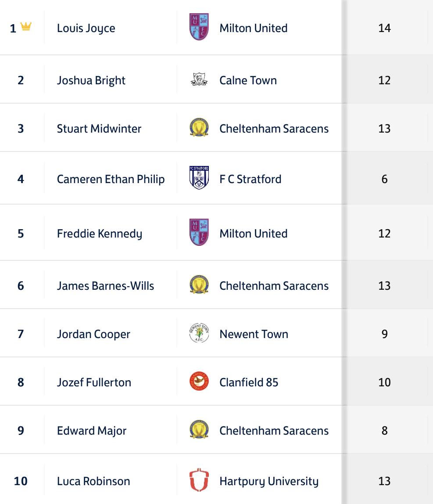The height and width of the screenshot is (504, 433).
Task: Open player Louis Joyce's name link
Action: (86, 28)
